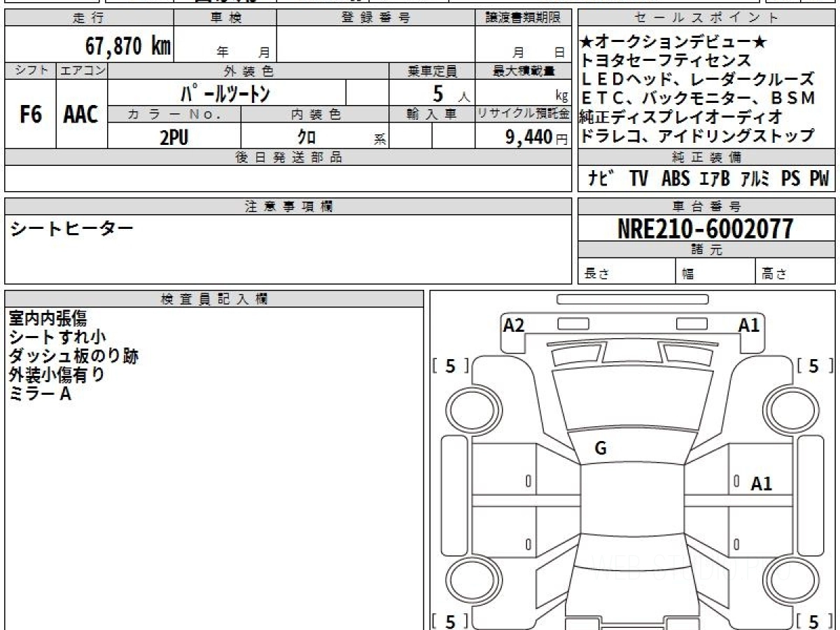Select the LEDヘッド、レーダークルーズ line
Viewport: 840px width, 630px height.
pos(698,79)
